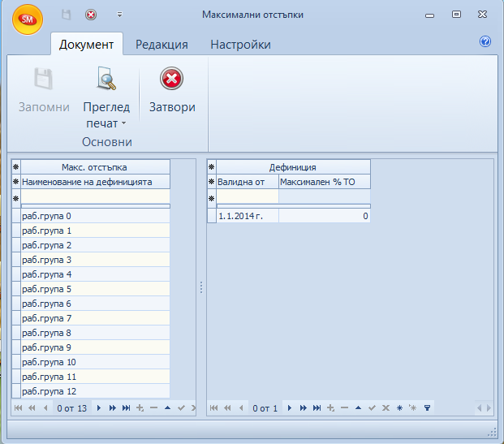
Task: Select row раб.група 4
Action: tap(96, 274)
